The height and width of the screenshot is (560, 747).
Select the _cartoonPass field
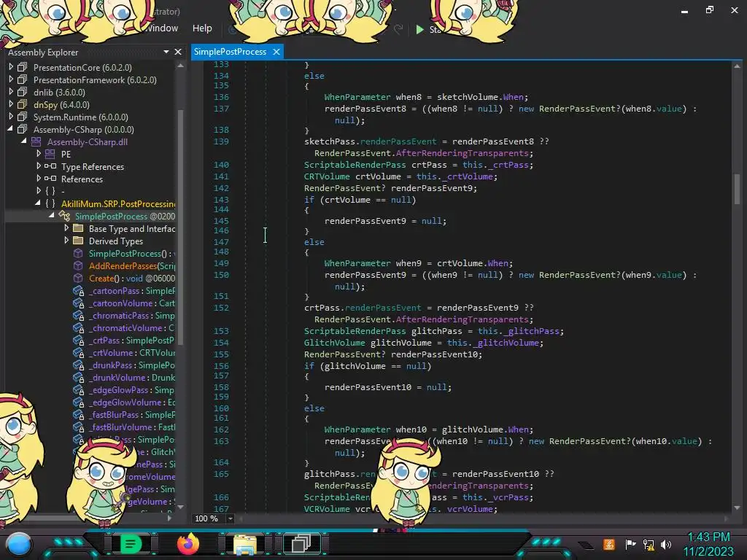click(132, 290)
